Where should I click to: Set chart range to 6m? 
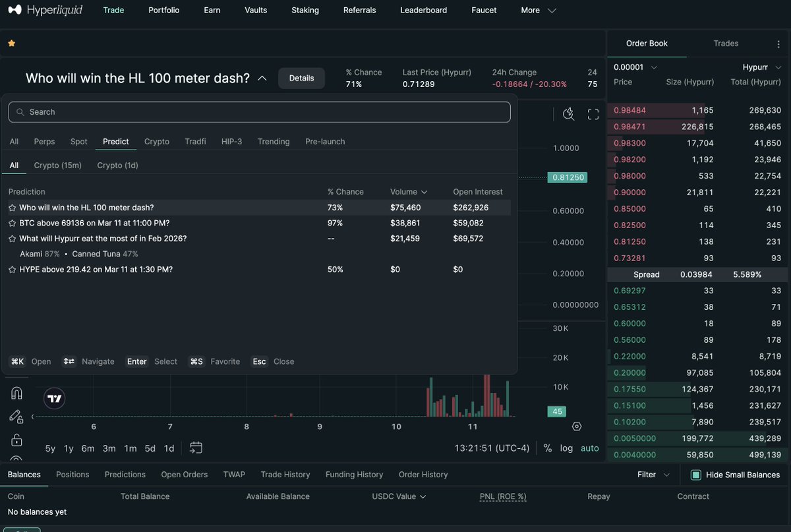pyautogui.click(x=88, y=448)
